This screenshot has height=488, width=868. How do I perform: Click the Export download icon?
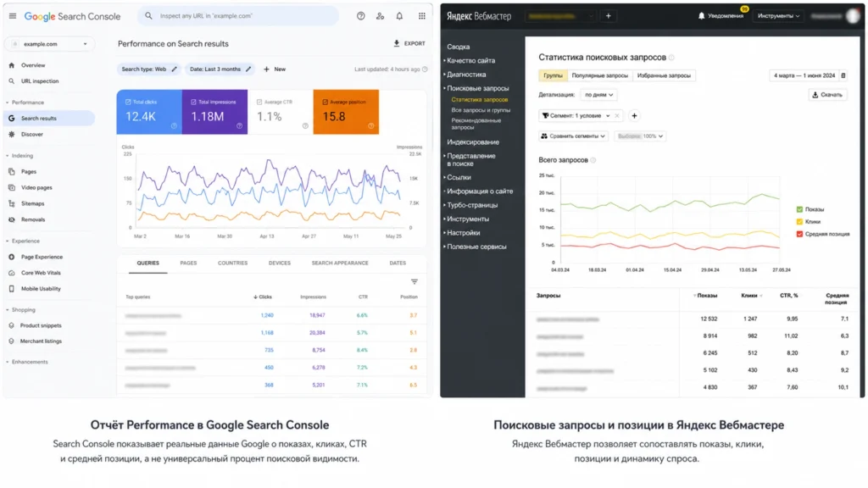click(x=397, y=43)
